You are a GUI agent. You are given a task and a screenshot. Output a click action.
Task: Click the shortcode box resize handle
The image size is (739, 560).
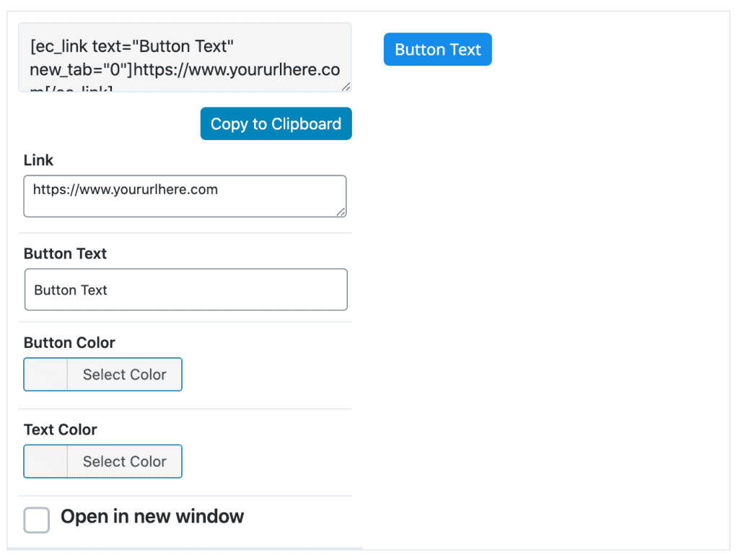346,87
